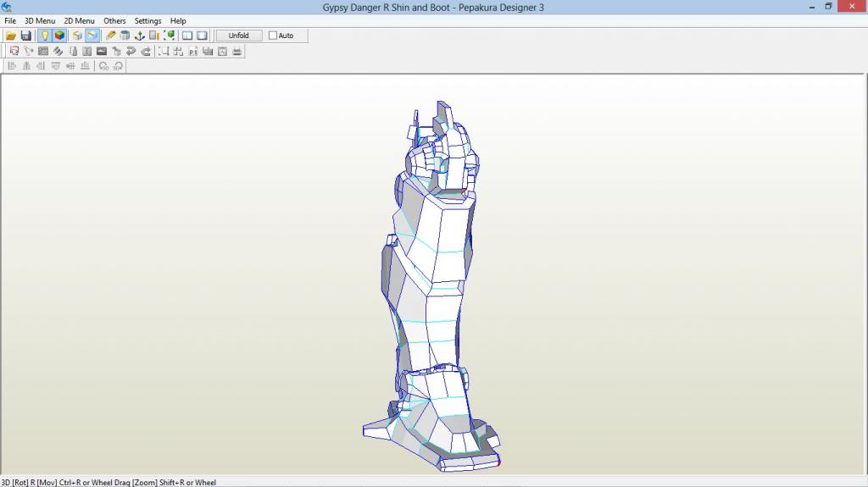Toggle the light bulb lighting icon

click(45, 36)
